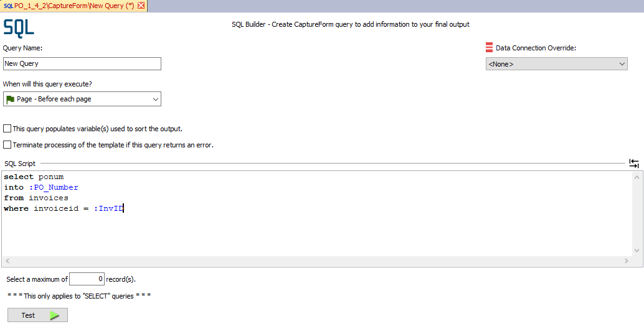Screen dimensions: 644x324
Task: Click the green flag icon in execute dropdown
Action: click(11, 100)
